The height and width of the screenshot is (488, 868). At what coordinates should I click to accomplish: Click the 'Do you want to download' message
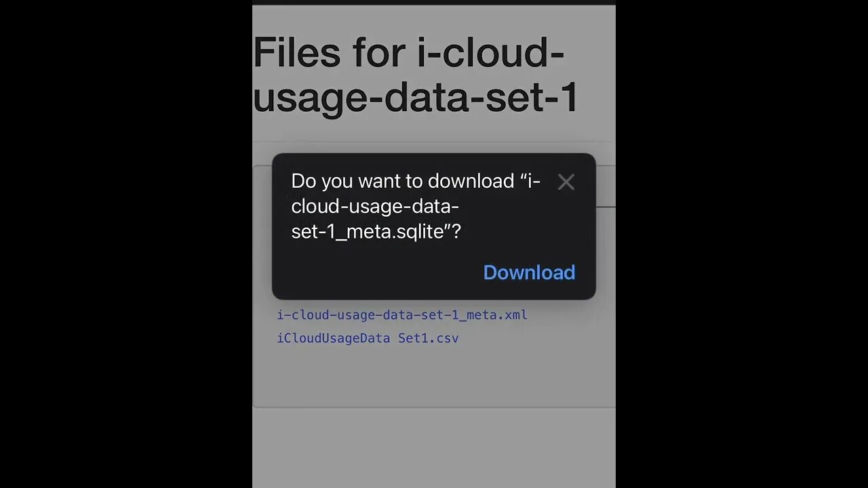403,182
